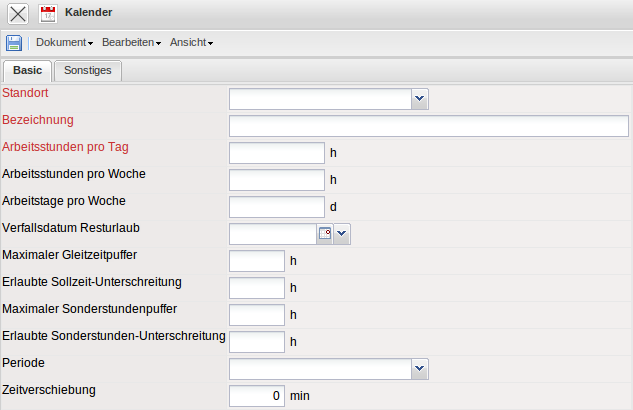Click the Kalender calendar icon

[48, 14]
